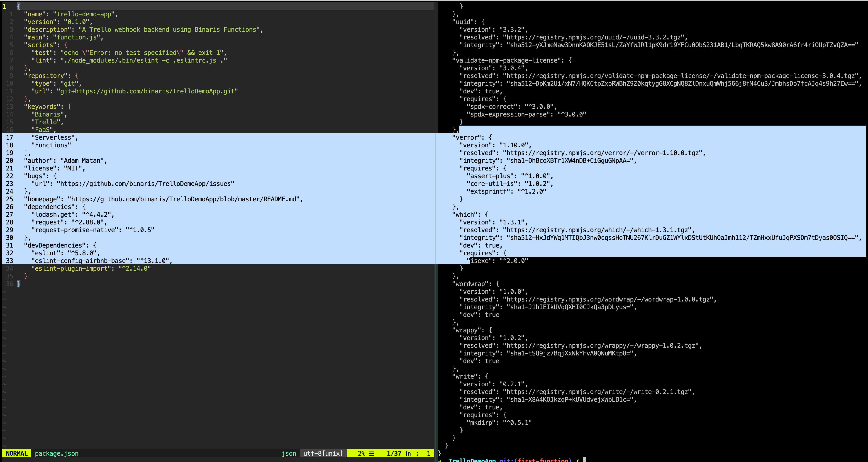Collapse the devDependencies block opening brace
Screen dimensions: 868x462
95,245
